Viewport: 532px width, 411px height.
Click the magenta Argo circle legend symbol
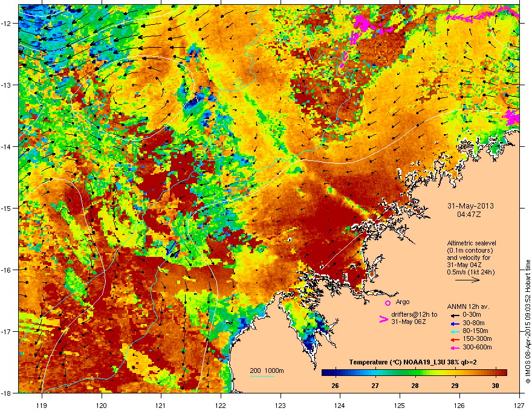point(388,303)
